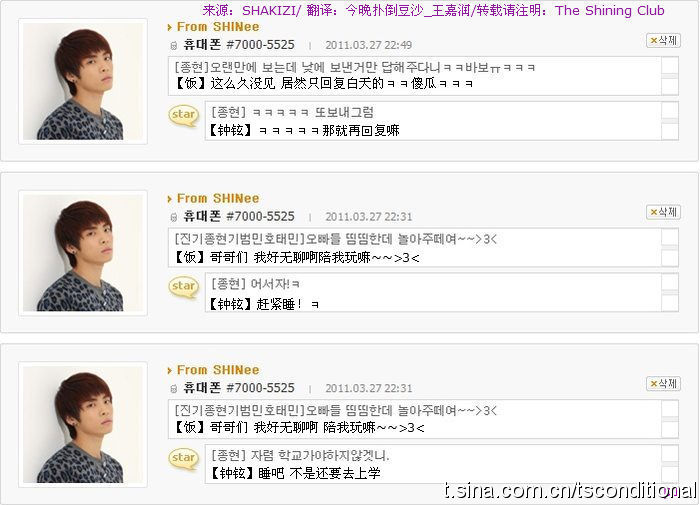Click the star reply icon in first message
700x505 pixels.
point(183,115)
